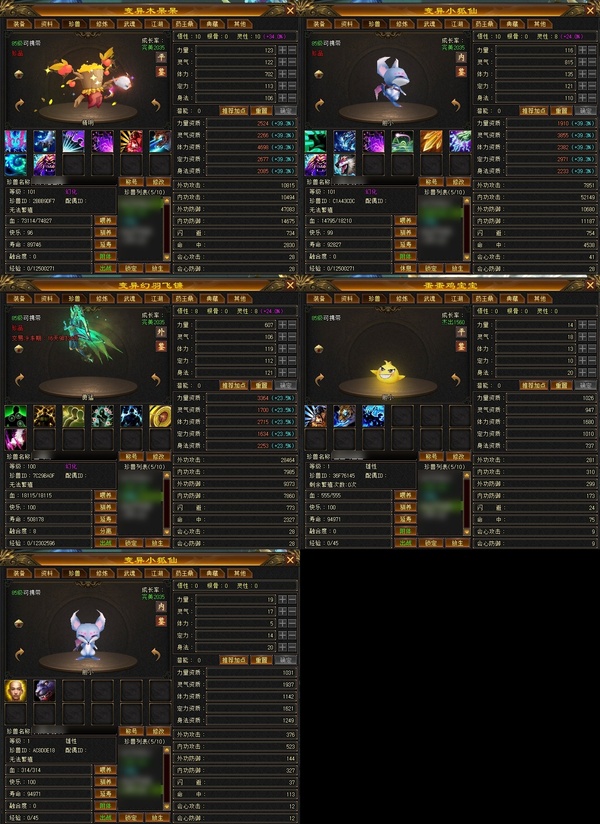Increase 力量 with plus in 变异木景景 panel
600x824 pixels.
(x=283, y=50)
